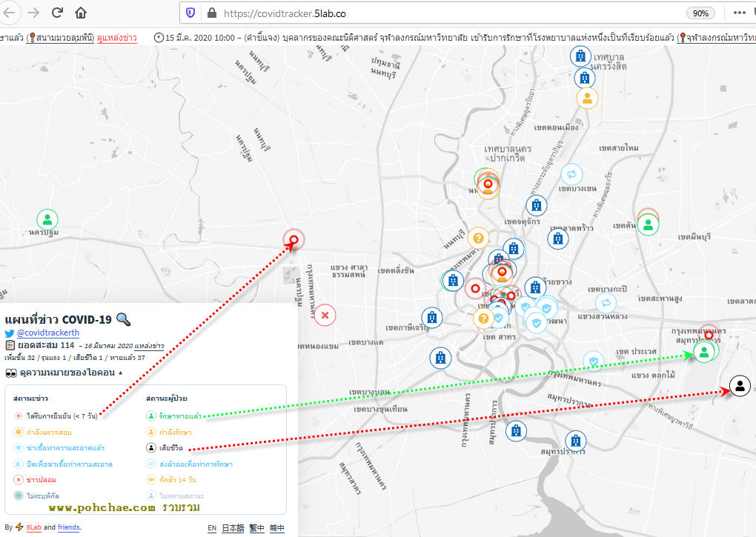Image resolution: width=756 pixels, height=537 pixels.
Task: Click legend entry ฆ่าเชื้อทำความสะอาดแล้ว
Action: click(59, 448)
